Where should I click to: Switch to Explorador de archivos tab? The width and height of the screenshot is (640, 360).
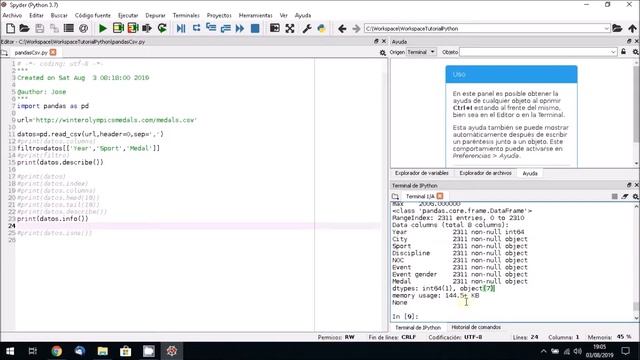[485, 173]
